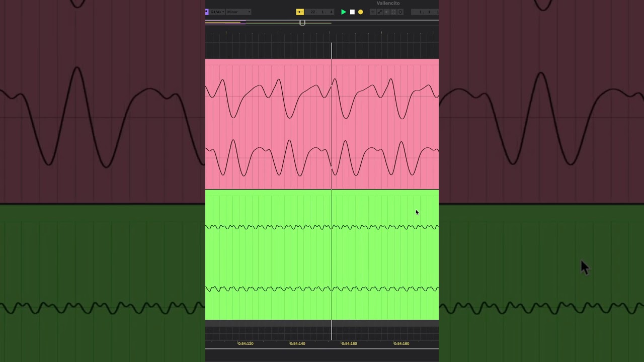Toggle the automation arm icon
This screenshot has width=644, height=362.
(x=380, y=12)
